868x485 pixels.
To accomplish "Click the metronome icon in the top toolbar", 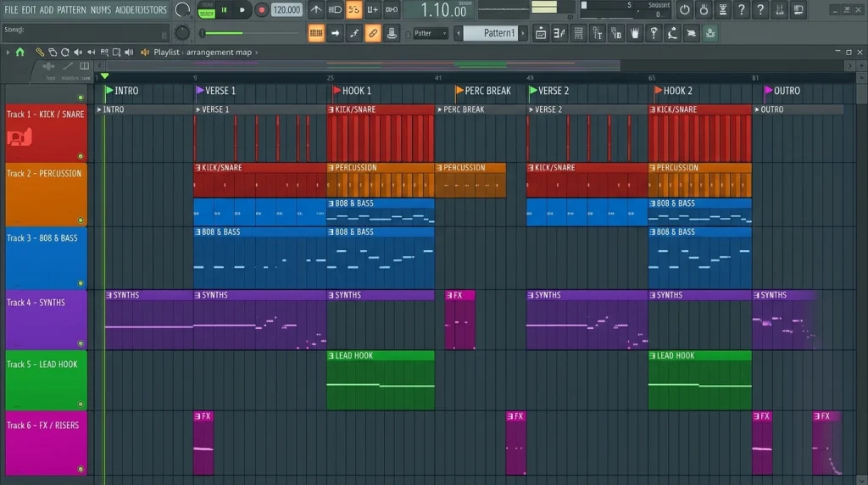I will coord(315,9).
